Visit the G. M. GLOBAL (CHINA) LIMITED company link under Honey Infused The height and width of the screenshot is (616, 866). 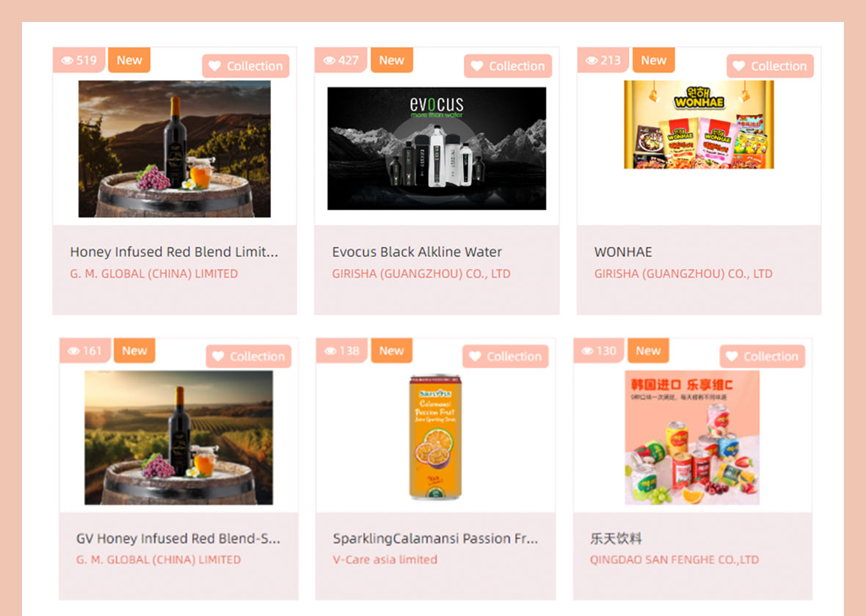154,274
